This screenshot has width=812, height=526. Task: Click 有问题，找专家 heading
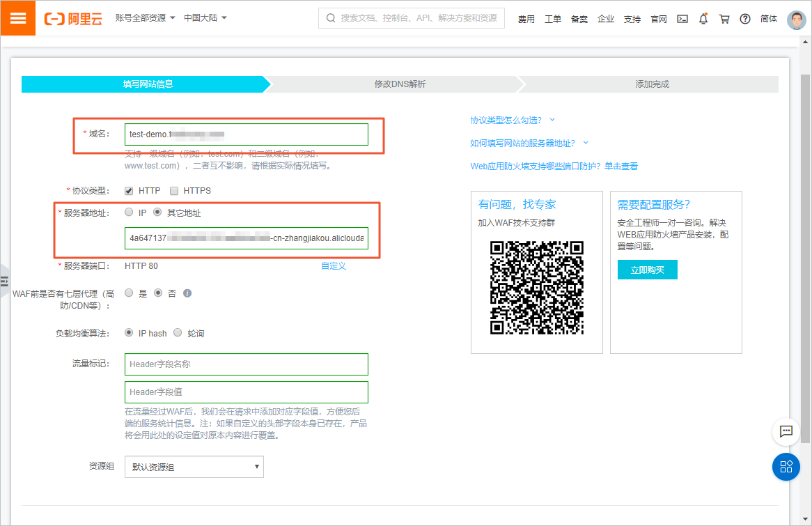pos(517,205)
